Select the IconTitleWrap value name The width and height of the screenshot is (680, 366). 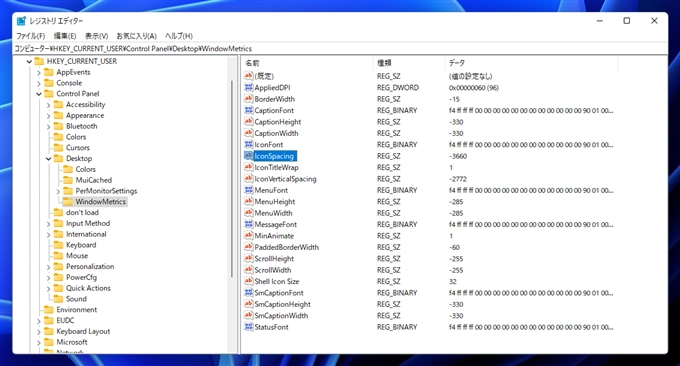tap(276, 167)
